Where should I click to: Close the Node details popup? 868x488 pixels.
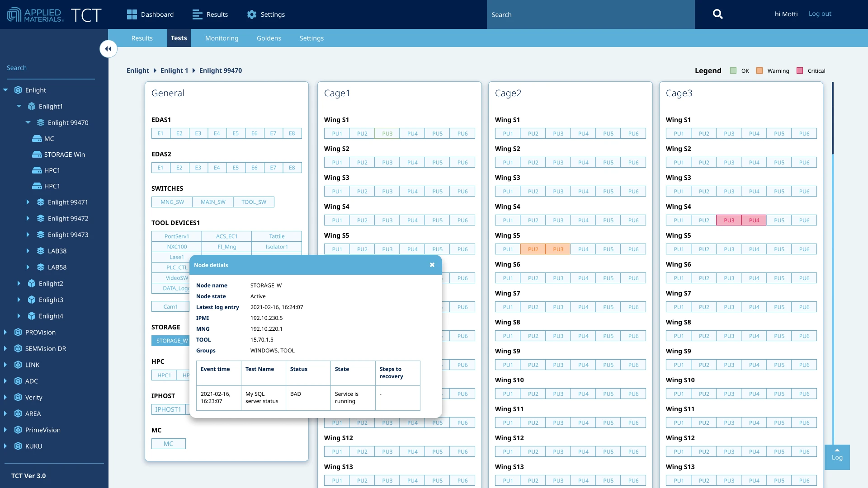(x=432, y=265)
